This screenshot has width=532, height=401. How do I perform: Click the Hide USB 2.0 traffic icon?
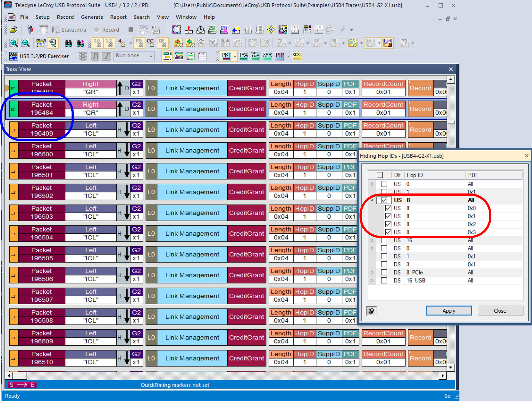(x=97, y=43)
